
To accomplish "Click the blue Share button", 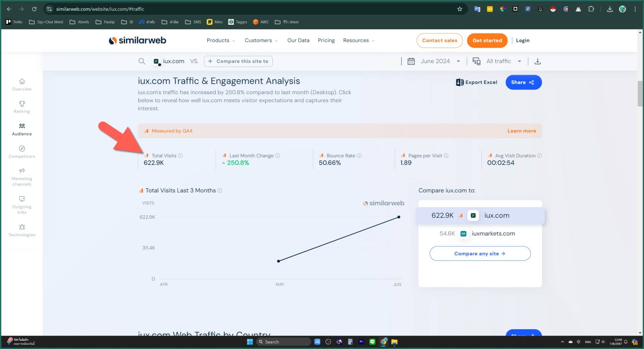I will (x=523, y=82).
